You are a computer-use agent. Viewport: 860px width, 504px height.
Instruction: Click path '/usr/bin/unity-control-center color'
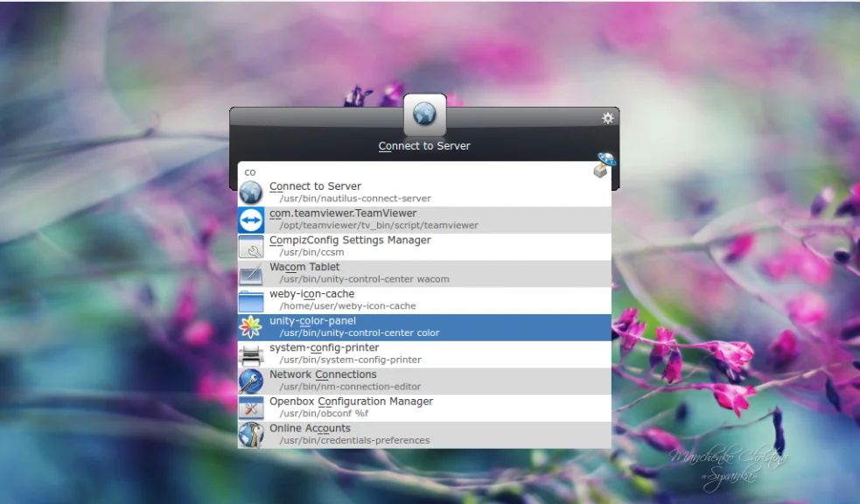360,332
